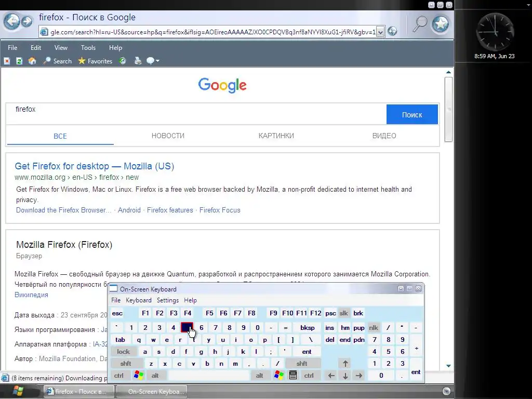Select the НОВОСТИ tab
The width and height of the screenshot is (532, 399).
(168, 136)
